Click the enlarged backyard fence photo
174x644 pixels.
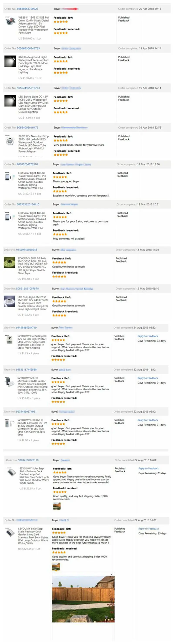[83, 599]
